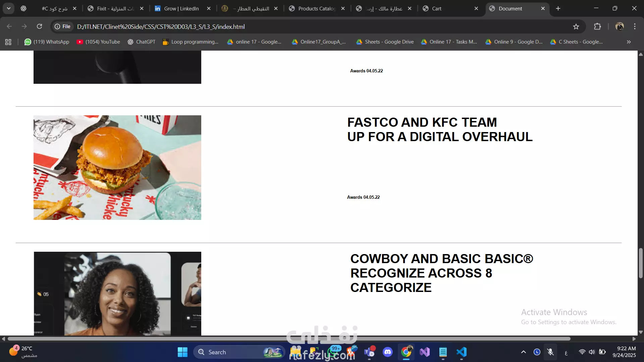This screenshot has width=644, height=362.
Task: Click the KFC burger image thumbnail
Action: click(117, 168)
